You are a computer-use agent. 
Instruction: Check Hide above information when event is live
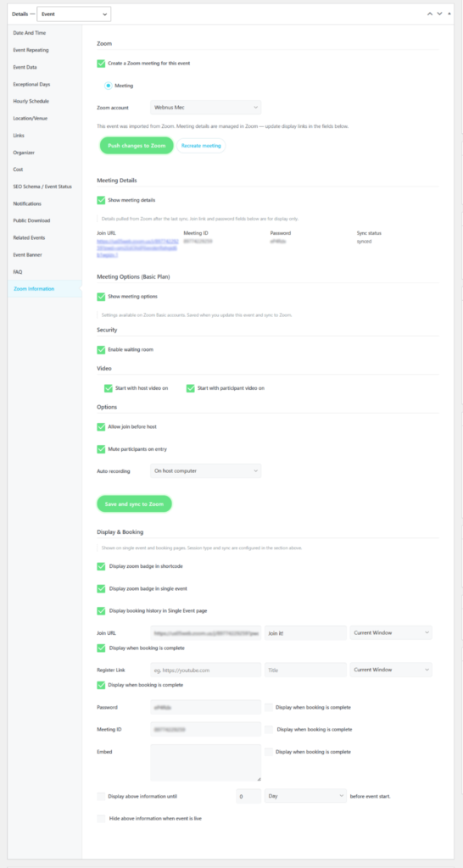click(x=101, y=818)
